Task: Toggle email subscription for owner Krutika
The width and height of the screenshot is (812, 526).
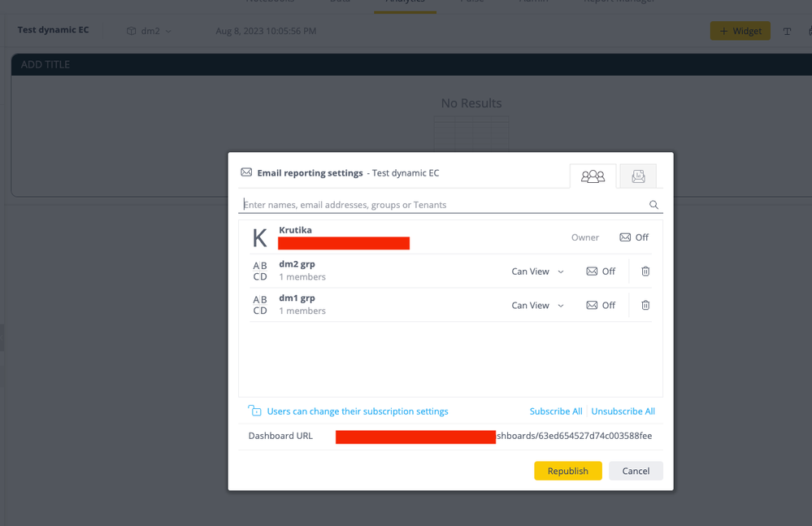Action: coord(634,237)
